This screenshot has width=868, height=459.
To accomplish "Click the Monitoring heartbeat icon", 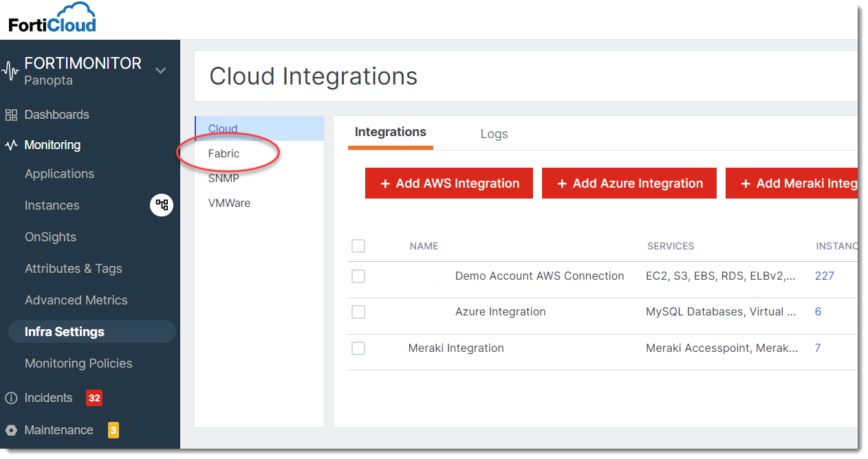I will click(11, 145).
